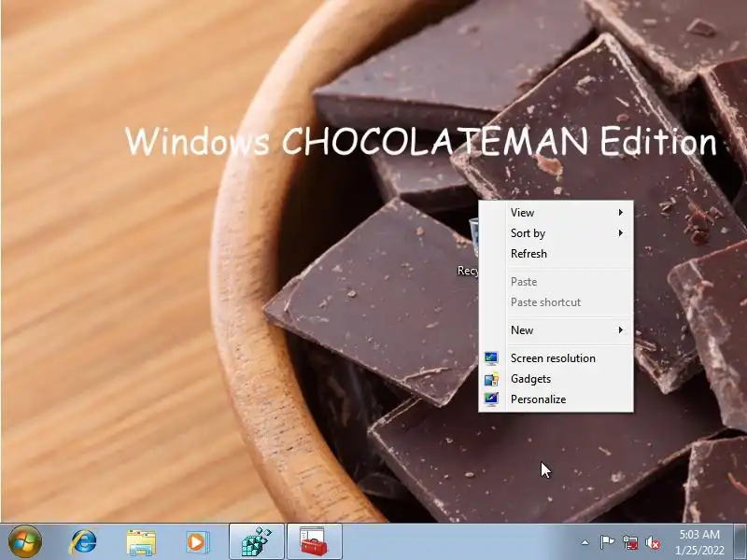Launch Windows Media Player from taskbar

197,541
